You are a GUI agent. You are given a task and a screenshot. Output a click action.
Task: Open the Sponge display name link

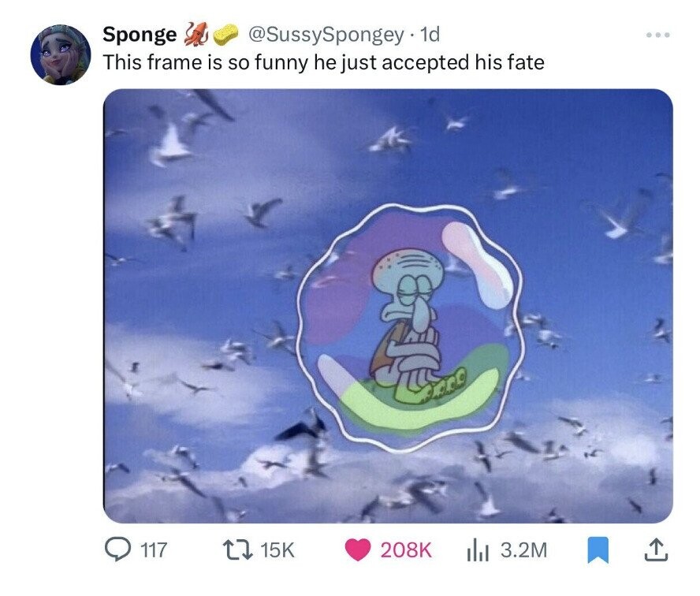tap(140, 35)
